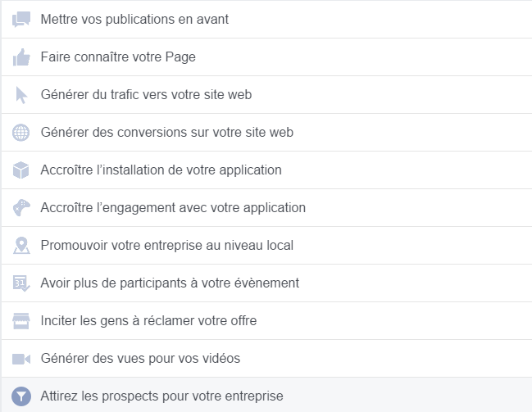Choose "Promouvoir votre entreprise au niveau local"
532x412 pixels.
(166, 245)
